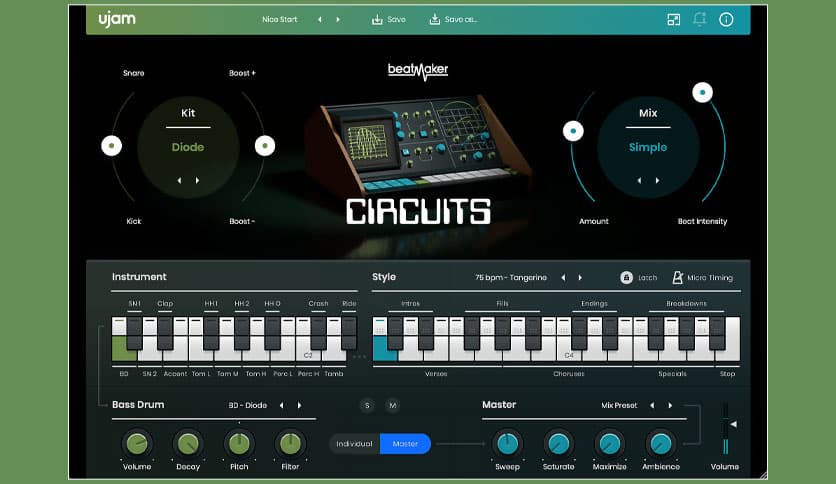This screenshot has height=484, width=836.
Task: Click the Endings label above Style keys
Action: tap(594, 304)
